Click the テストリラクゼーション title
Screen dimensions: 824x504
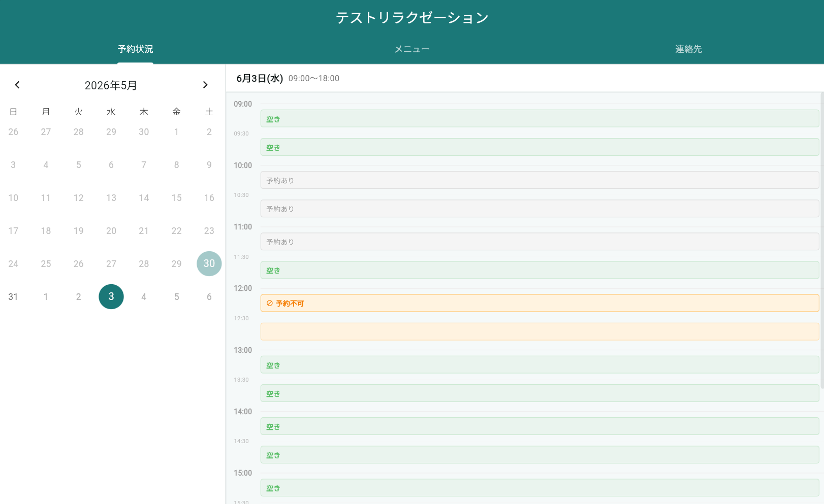point(412,18)
